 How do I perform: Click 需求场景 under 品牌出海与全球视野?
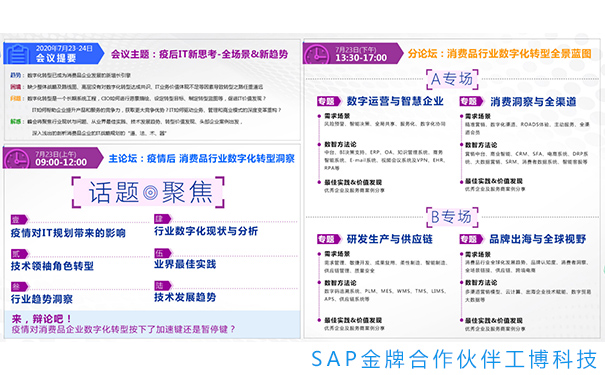click(x=478, y=254)
